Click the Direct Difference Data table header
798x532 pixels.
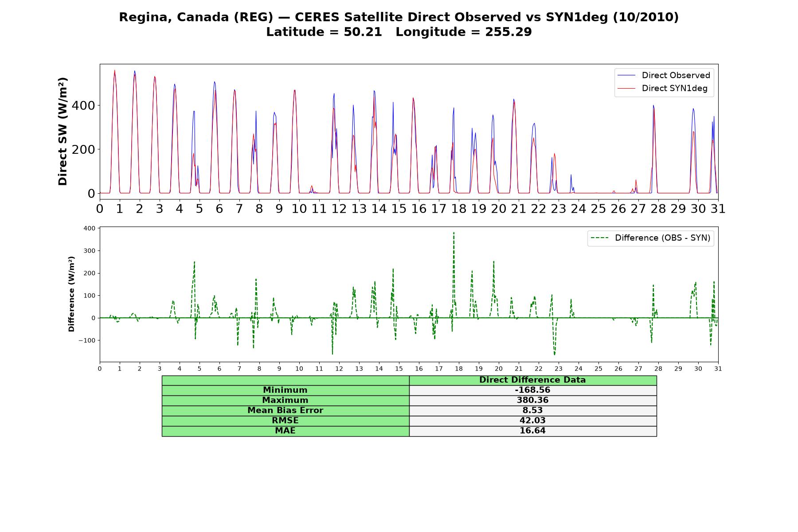coord(533,380)
